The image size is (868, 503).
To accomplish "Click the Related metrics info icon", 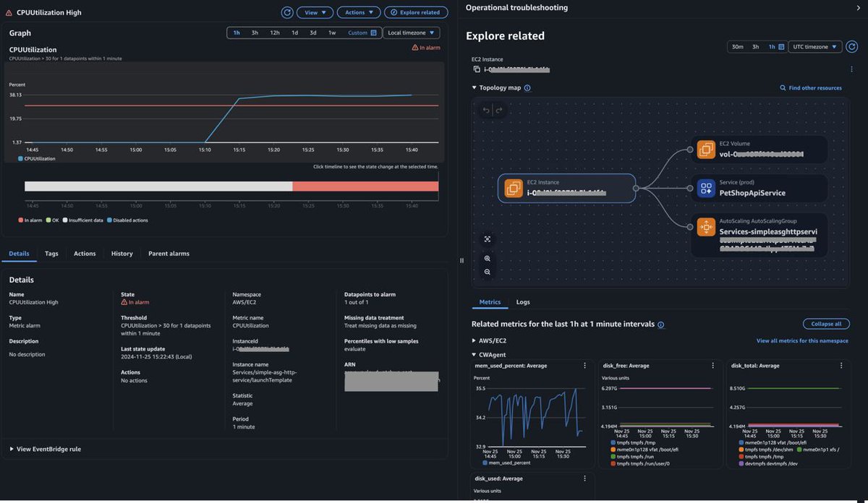I will pos(661,325).
